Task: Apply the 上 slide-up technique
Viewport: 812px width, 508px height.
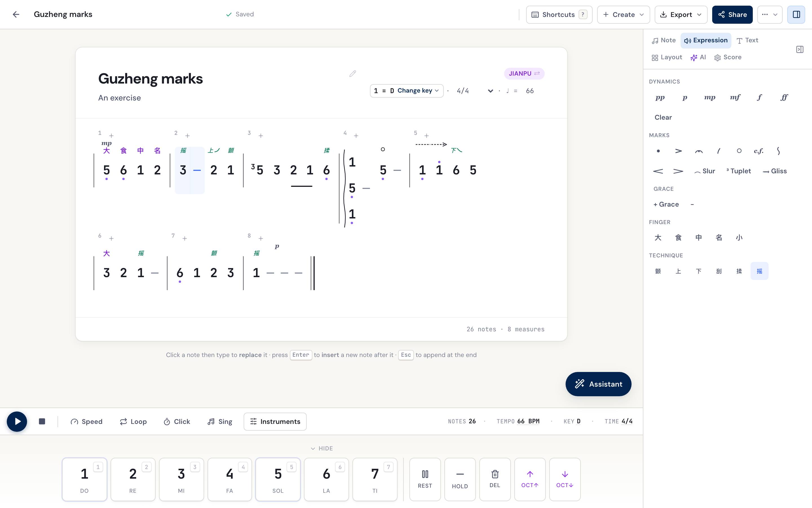Action: click(678, 271)
